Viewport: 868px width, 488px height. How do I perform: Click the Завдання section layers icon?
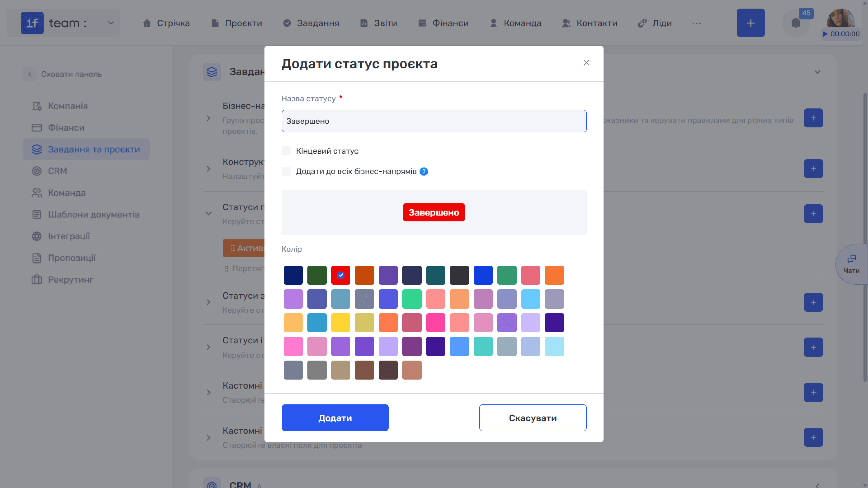[212, 72]
